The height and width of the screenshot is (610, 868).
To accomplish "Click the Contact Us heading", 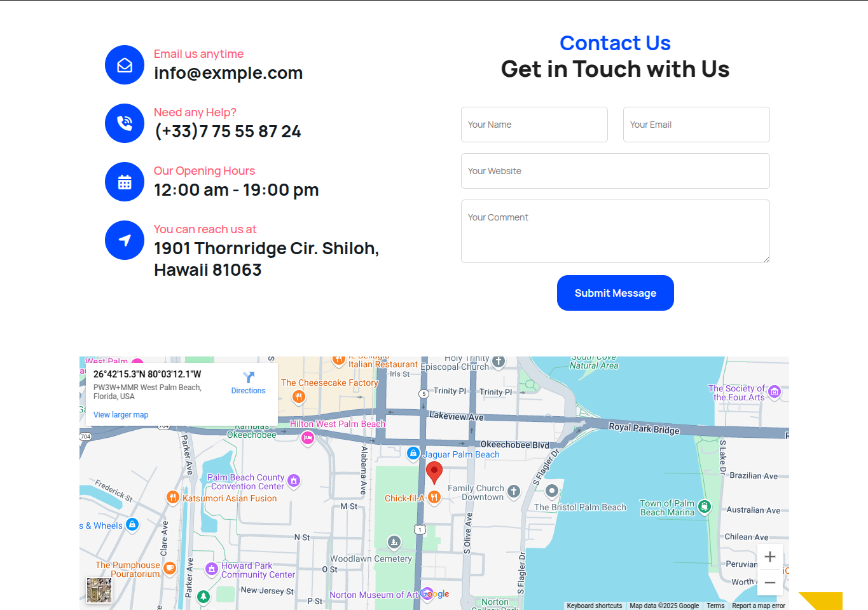I will [616, 43].
